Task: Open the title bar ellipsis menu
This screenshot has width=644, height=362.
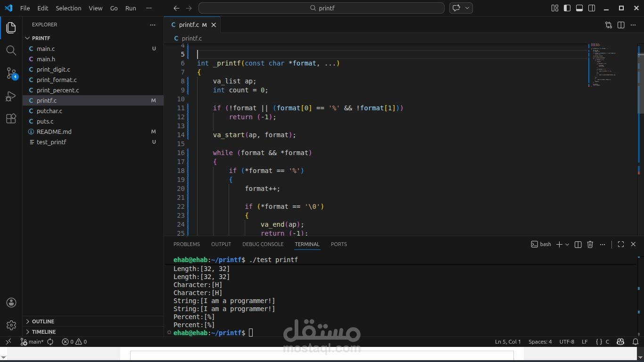Action: pyautogui.click(x=149, y=8)
